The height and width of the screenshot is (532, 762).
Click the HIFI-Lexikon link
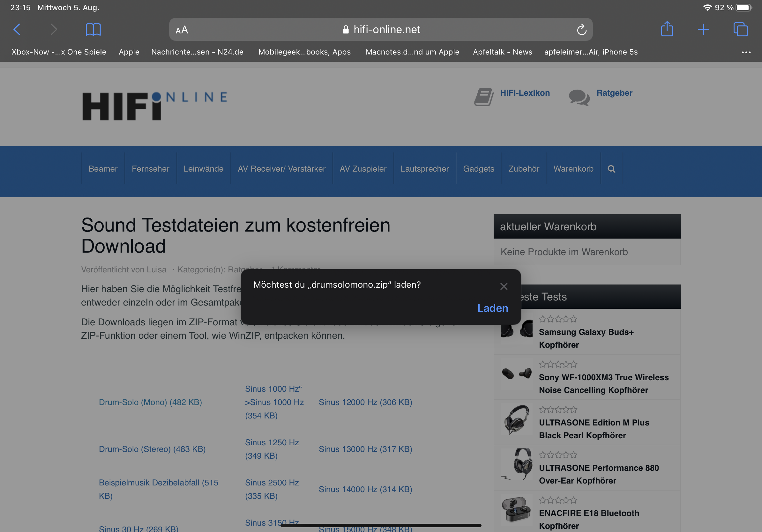[524, 93]
